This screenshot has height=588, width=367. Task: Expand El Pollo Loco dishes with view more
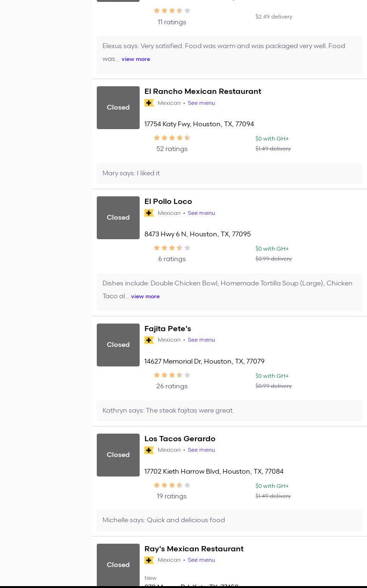pos(145,296)
